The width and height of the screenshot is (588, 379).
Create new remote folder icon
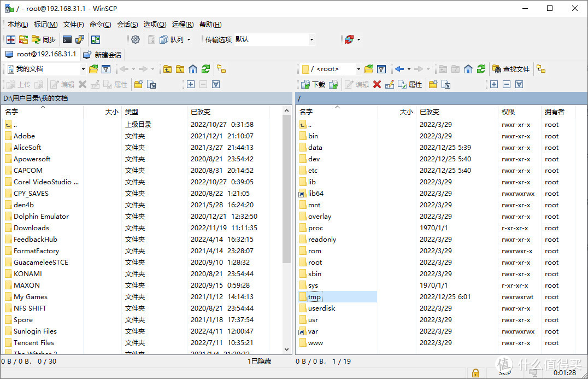(433, 84)
